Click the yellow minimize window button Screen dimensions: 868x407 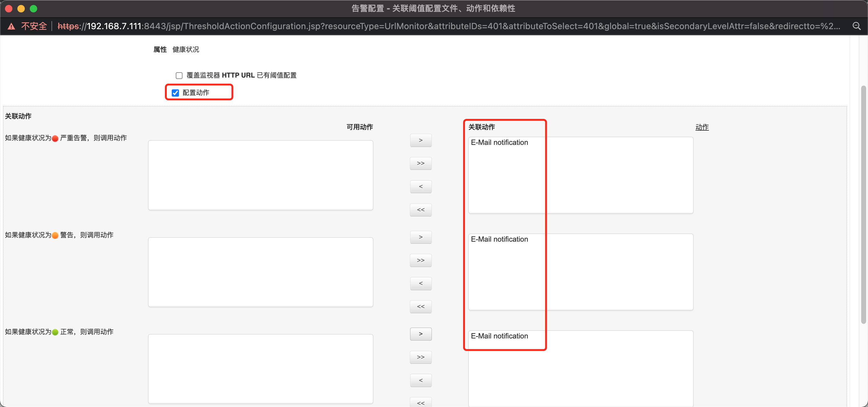click(21, 8)
